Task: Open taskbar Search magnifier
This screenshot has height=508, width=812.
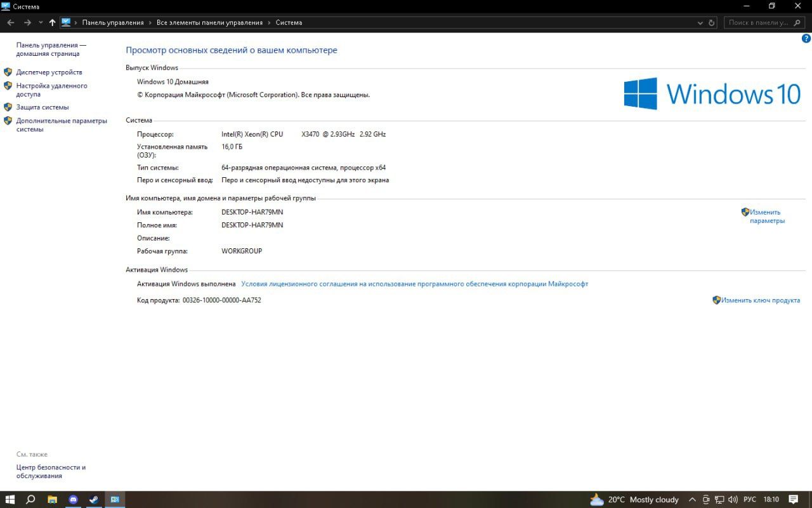Action: click(x=30, y=500)
